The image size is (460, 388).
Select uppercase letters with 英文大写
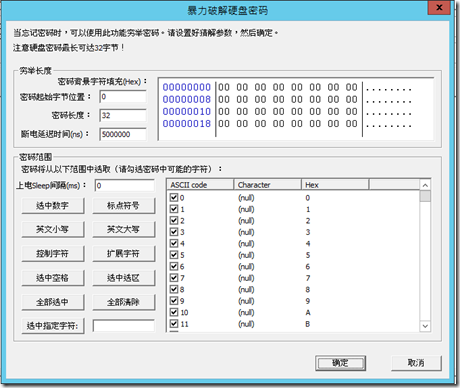(124, 229)
